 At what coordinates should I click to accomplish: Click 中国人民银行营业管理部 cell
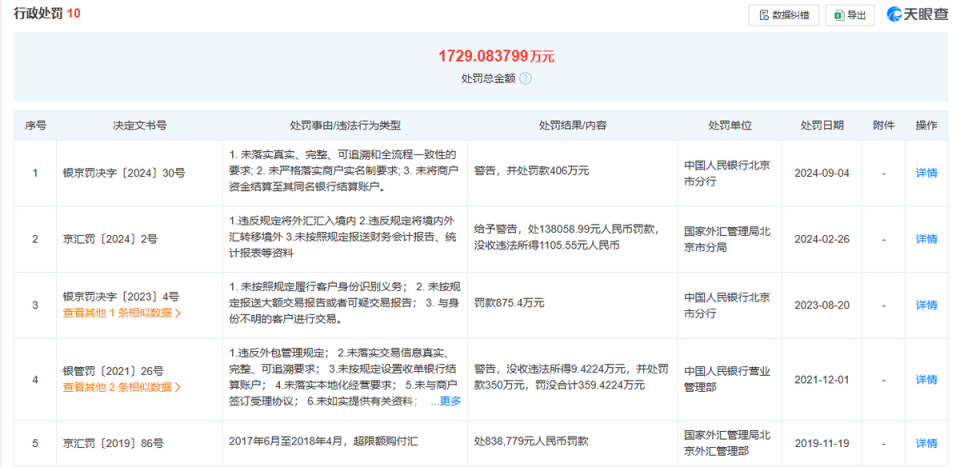coord(727,379)
